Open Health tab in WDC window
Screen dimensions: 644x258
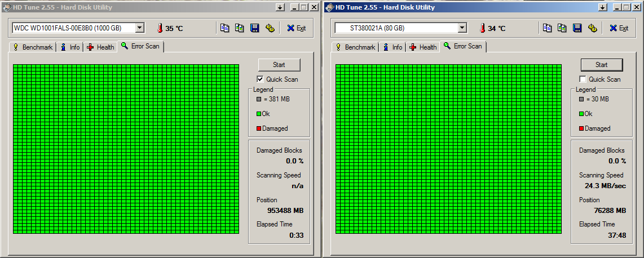click(x=100, y=47)
